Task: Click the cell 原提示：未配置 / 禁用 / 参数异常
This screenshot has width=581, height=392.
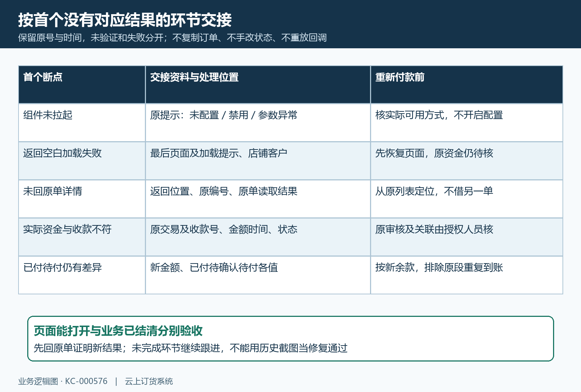Action: pyautogui.click(x=258, y=123)
